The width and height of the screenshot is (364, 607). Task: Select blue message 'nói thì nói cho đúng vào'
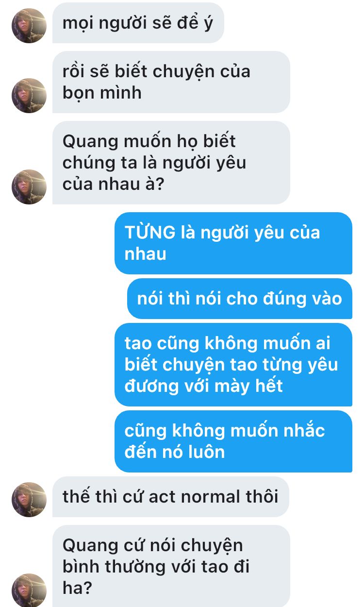coord(240,299)
